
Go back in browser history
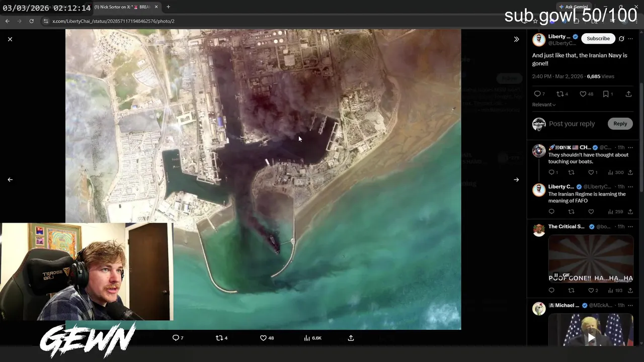pos(8,21)
